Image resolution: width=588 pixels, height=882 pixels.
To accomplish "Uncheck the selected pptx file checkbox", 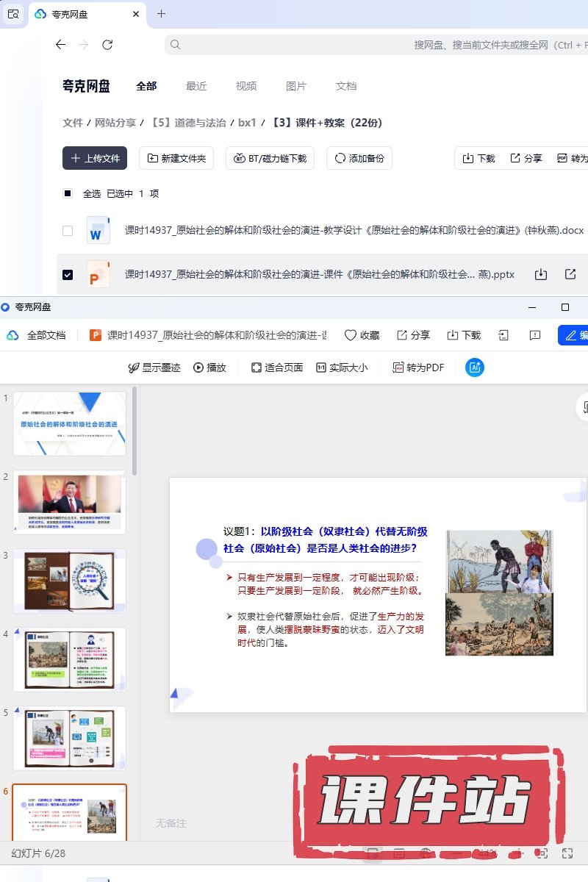I will pos(68,275).
